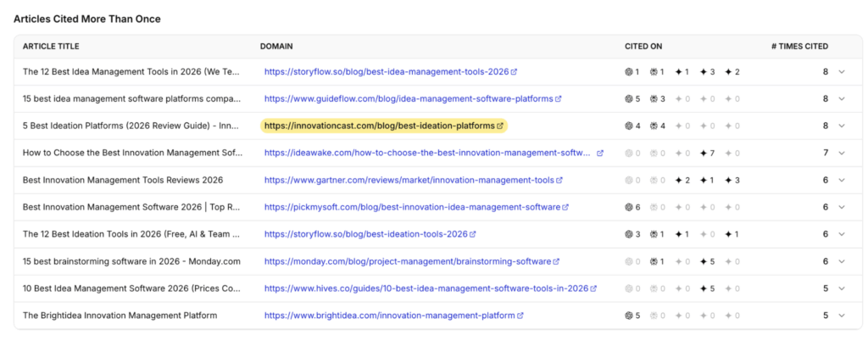Click external link icon beside highlighted innovationcast URL
The height and width of the screenshot is (341, 868).
[500, 126]
